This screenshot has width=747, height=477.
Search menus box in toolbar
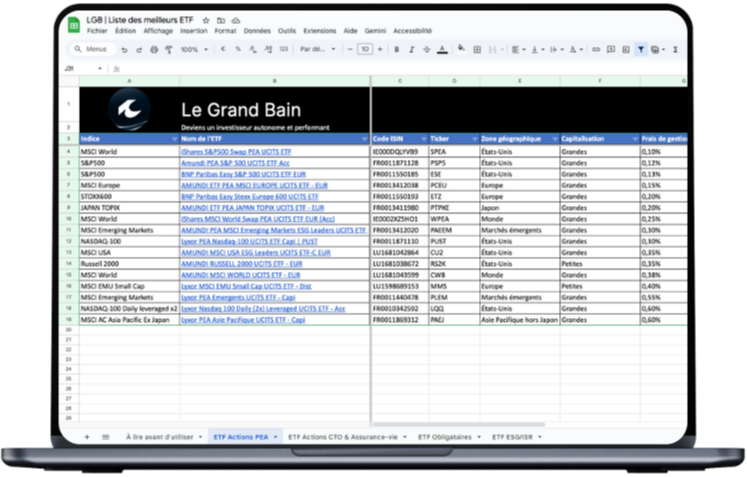click(x=93, y=49)
